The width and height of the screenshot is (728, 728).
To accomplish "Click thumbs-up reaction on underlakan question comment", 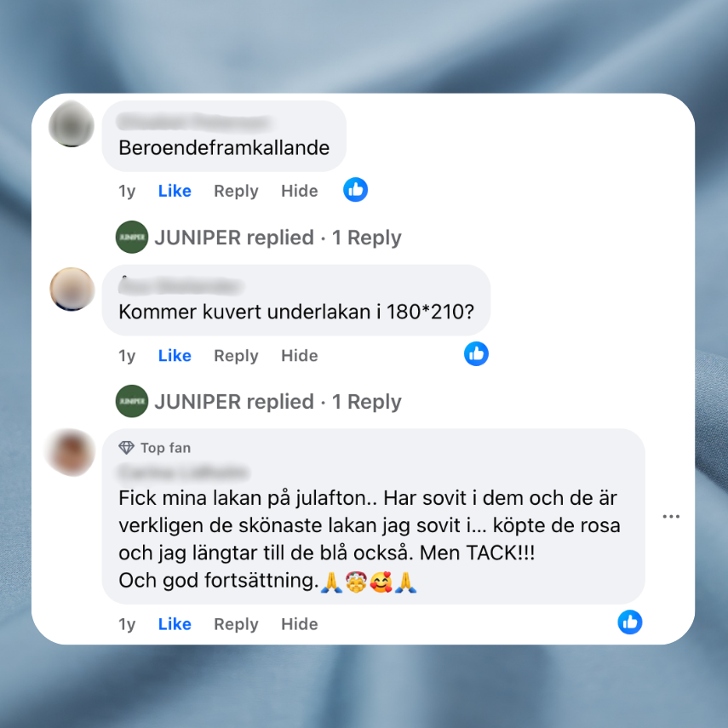I will pyautogui.click(x=476, y=354).
